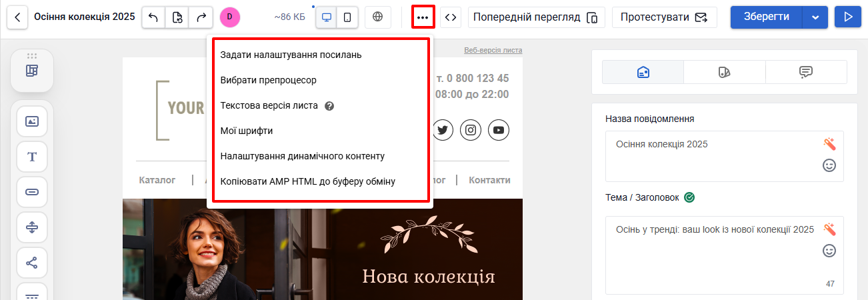Open AI magic wand for message name
This screenshot has height=300, width=868.
829,144
